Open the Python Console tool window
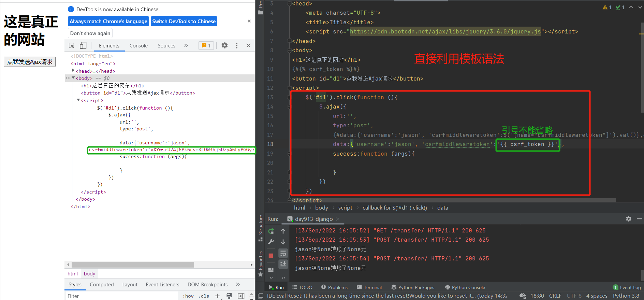Screen dimensions: 644x300 (465, 287)
